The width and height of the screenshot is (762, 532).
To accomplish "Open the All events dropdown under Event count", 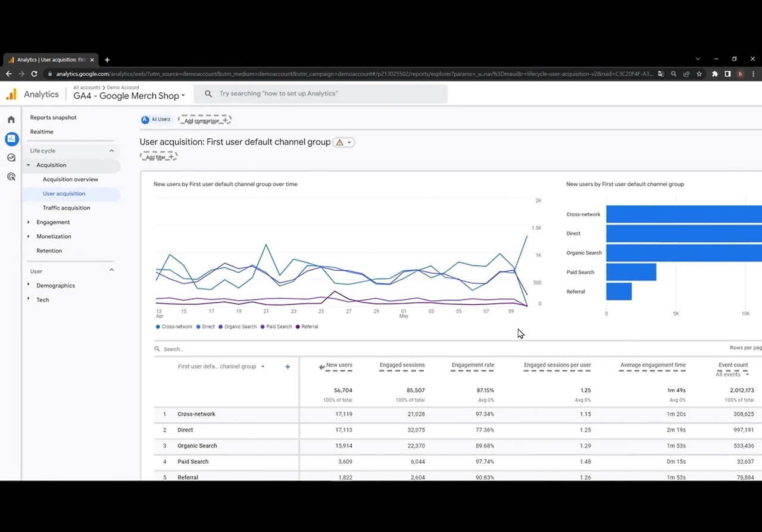I will 732,374.
